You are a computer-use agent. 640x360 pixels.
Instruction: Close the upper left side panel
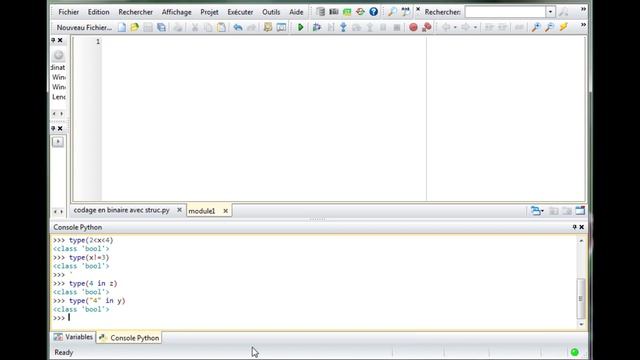60,40
